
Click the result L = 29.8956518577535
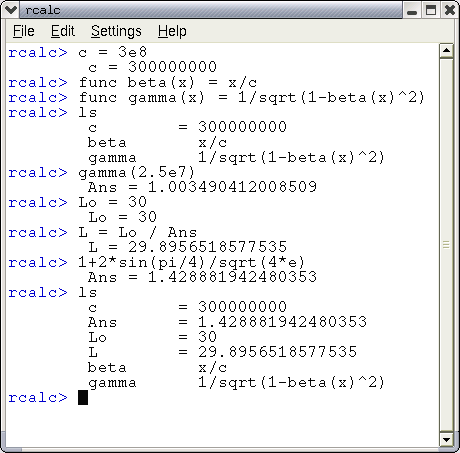[x=188, y=247]
